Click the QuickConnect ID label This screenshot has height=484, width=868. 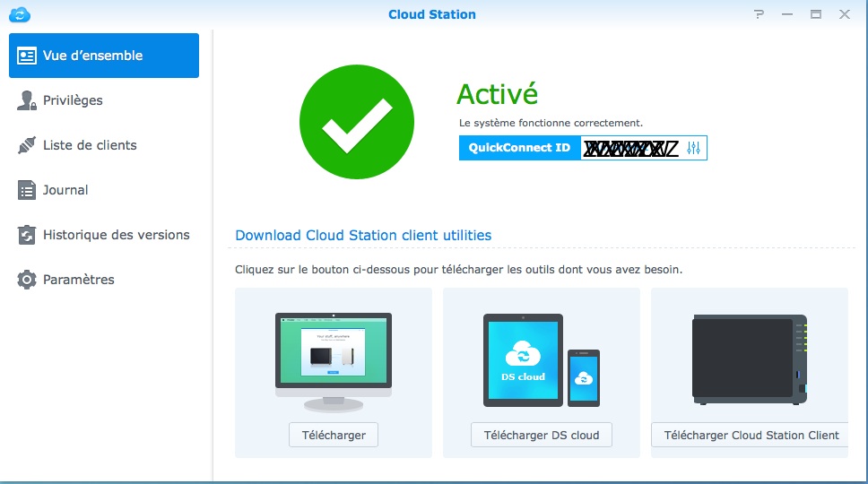(x=519, y=148)
